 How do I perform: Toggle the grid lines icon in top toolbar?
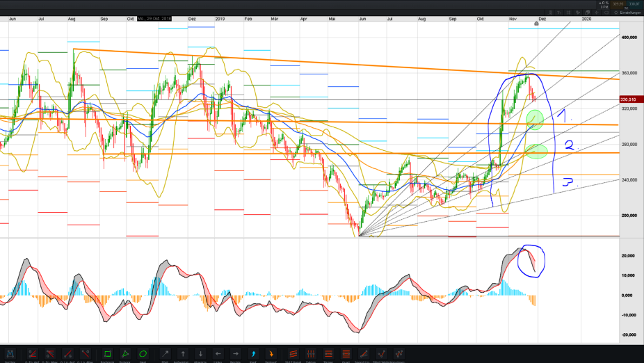click(x=568, y=13)
